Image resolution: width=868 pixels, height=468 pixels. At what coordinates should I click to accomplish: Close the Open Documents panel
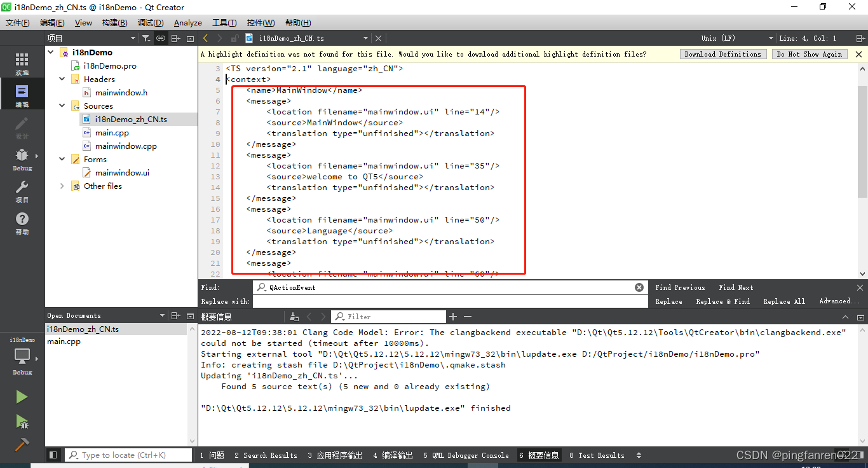pos(190,316)
